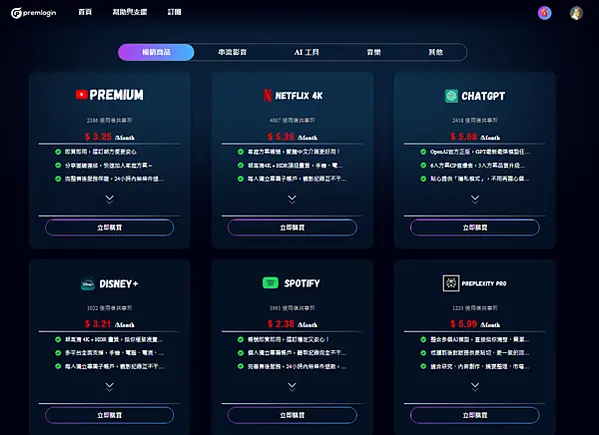This screenshot has width=599, height=435.
Task: Open the user profile avatar
Action: pos(576,13)
